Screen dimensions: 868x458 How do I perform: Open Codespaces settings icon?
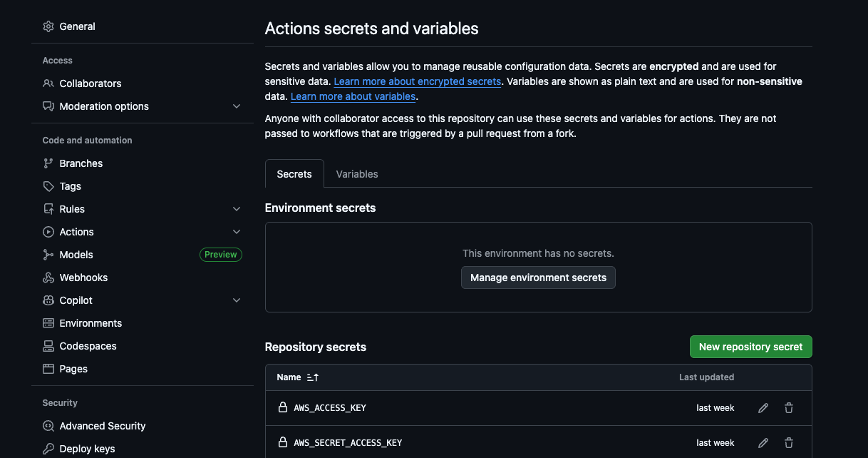coord(48,346)
